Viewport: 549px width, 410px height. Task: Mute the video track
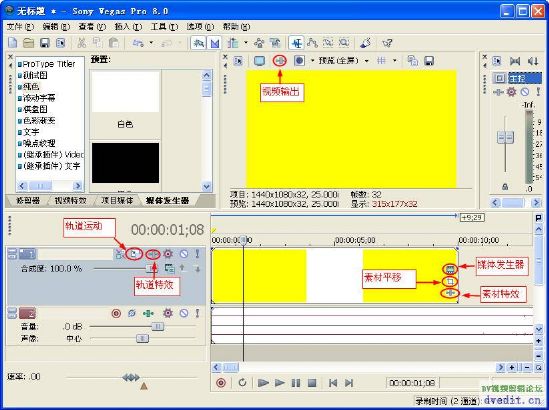[x=183, y=254]
